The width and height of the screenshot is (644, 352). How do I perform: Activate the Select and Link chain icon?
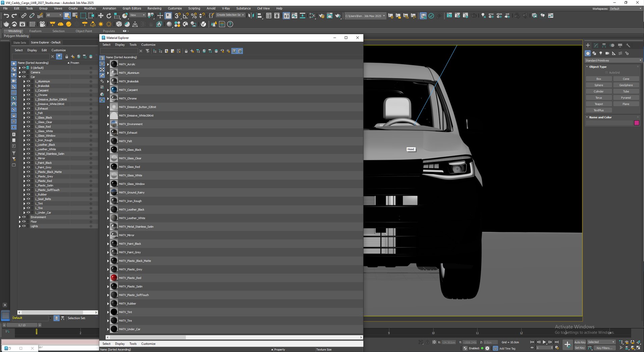[x=24, y=15]
